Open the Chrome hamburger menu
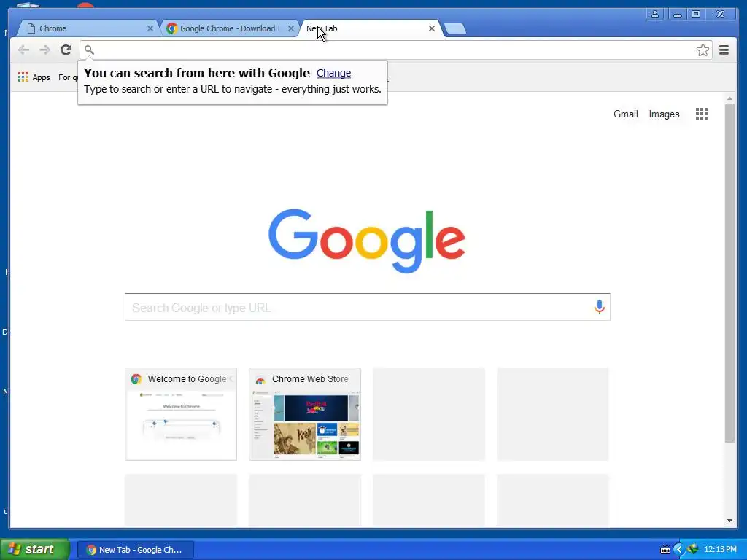The image size is (747, 560). tap(724, 50)
